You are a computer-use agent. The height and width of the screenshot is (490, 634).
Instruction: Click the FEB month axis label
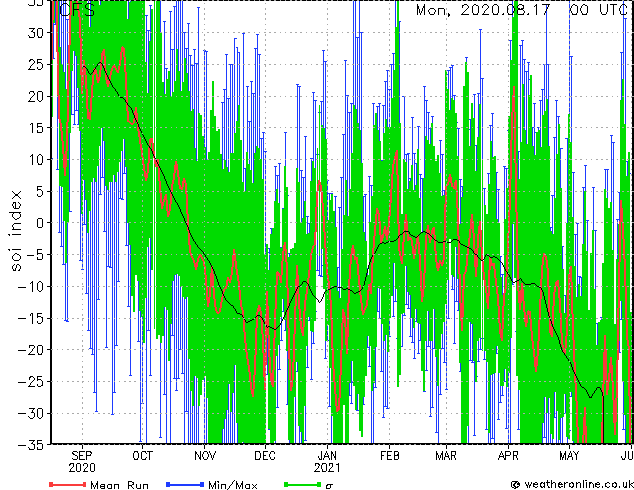click(390, 456)
